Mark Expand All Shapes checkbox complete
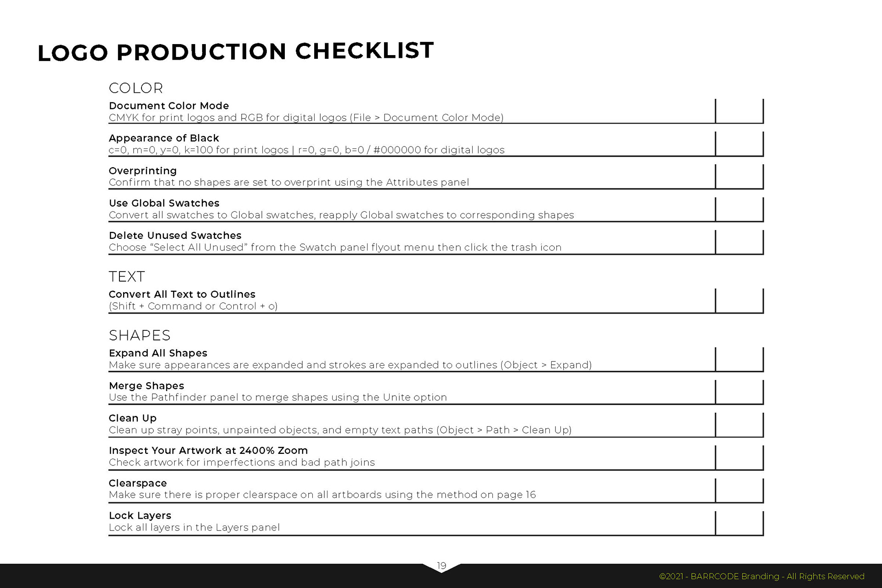The width and height of the screenshot is (882, 588). pos(739,359)
